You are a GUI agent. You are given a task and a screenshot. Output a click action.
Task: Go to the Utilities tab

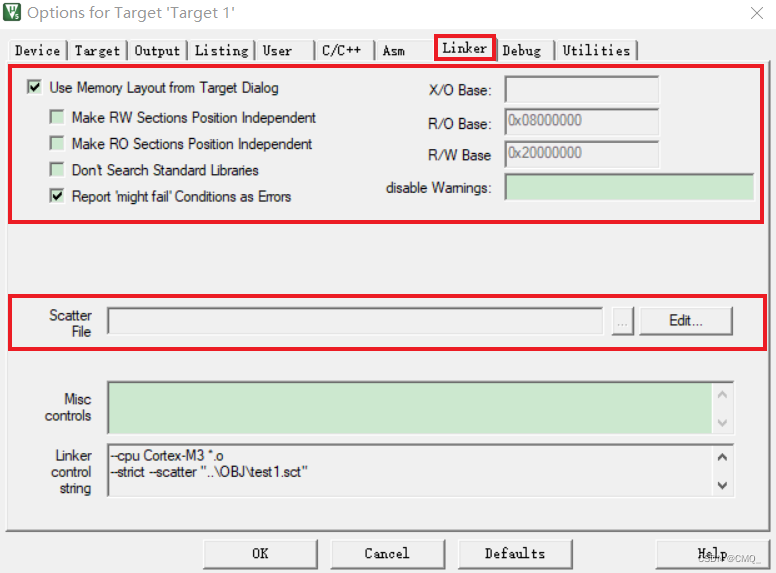596,50
